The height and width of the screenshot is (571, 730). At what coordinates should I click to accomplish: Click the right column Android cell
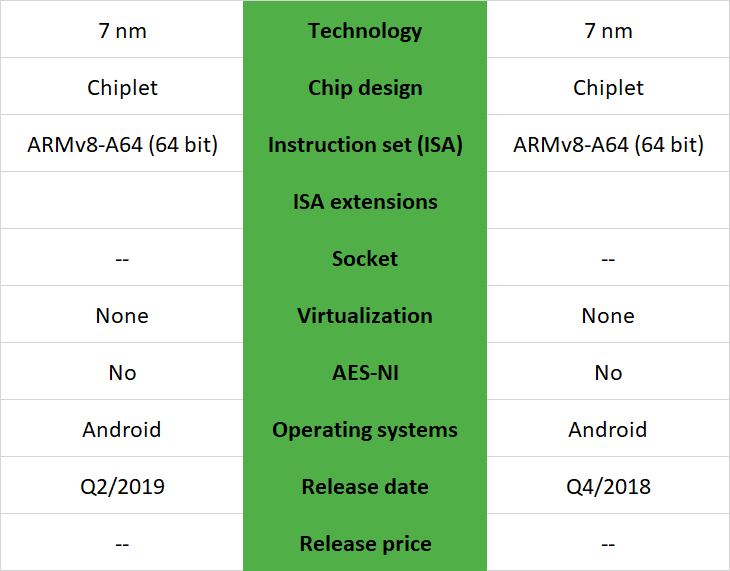[608, 430]
